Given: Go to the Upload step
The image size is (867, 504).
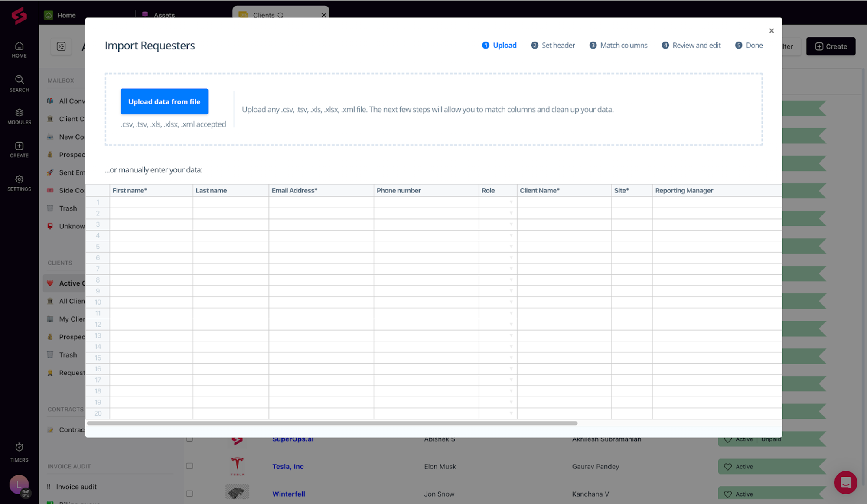Looking at the screenshot, I should (x=499, y=46).
